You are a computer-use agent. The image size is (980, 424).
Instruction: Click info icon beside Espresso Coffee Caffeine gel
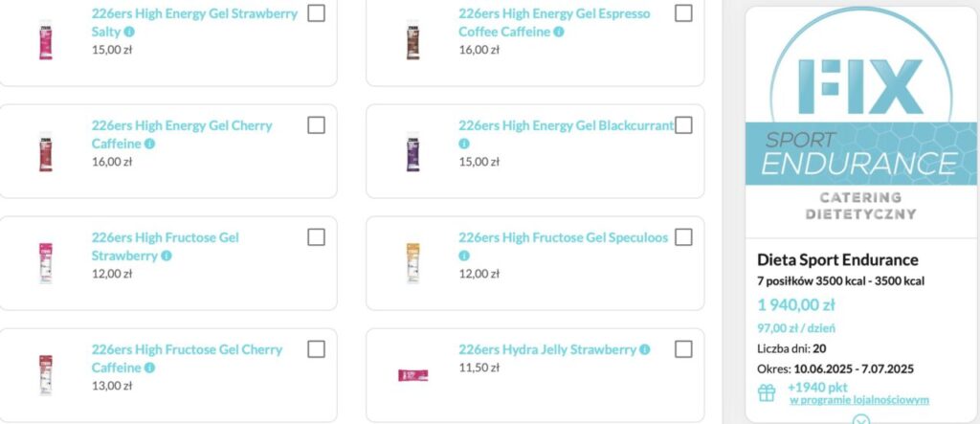(x=559, y=32)
